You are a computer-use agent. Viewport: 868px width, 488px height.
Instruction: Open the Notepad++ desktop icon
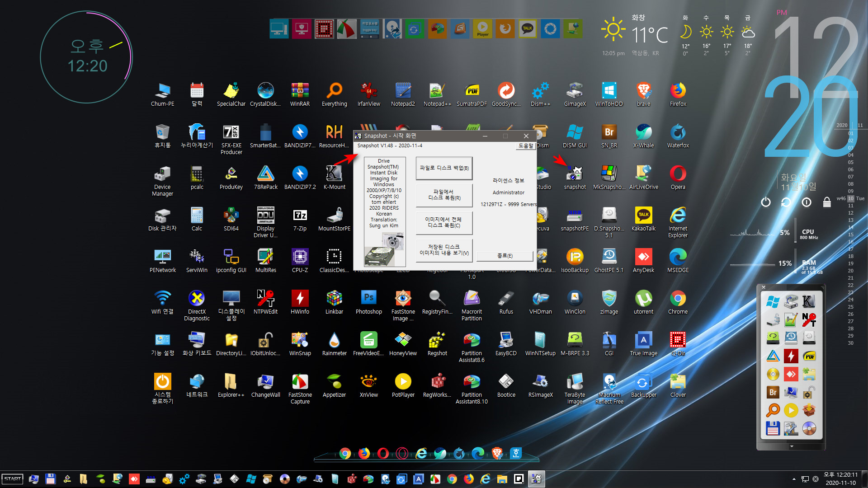click(x=437, y=94)
